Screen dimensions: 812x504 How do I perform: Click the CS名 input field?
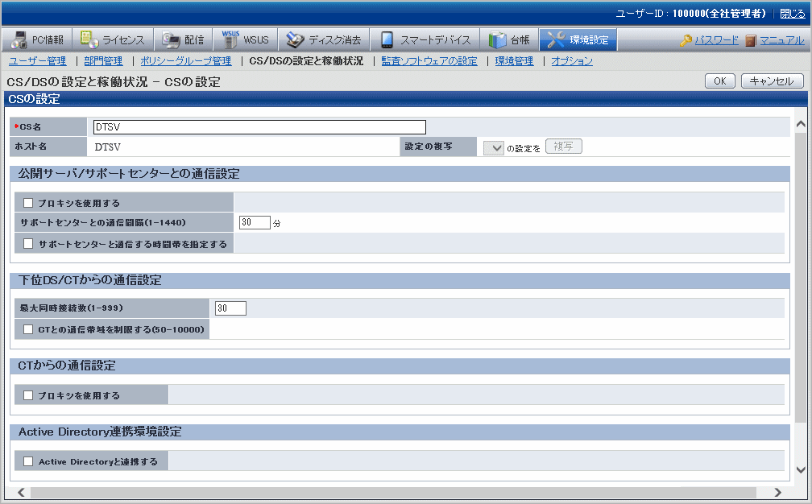pos(259,127)
